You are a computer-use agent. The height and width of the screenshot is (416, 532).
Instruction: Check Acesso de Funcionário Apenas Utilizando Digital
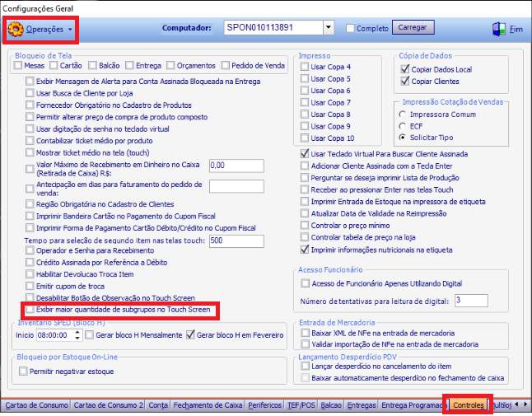coord(305,283)
